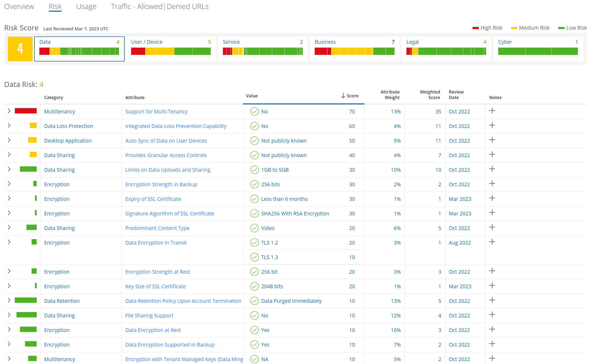
Task: Click plus icon in File Sharing Support row
Action: coord(492,315)
